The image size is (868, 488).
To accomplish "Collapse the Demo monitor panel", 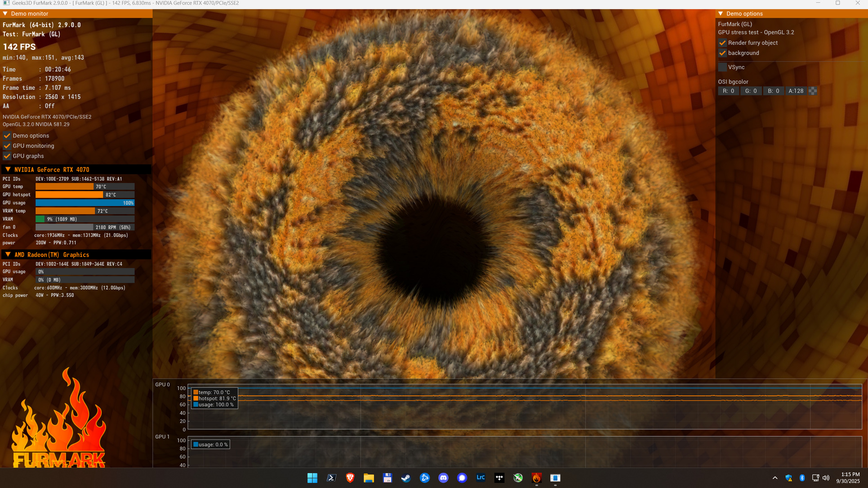I will click(x=5, y=13).
